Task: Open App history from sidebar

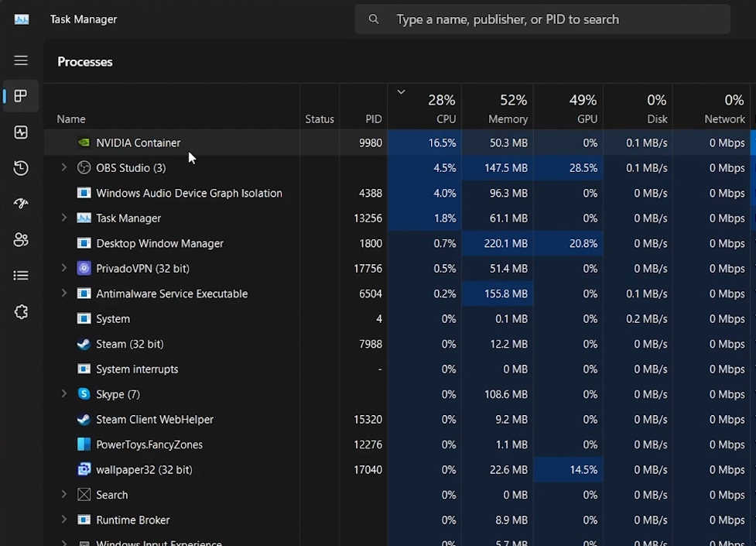Action: 21,168
